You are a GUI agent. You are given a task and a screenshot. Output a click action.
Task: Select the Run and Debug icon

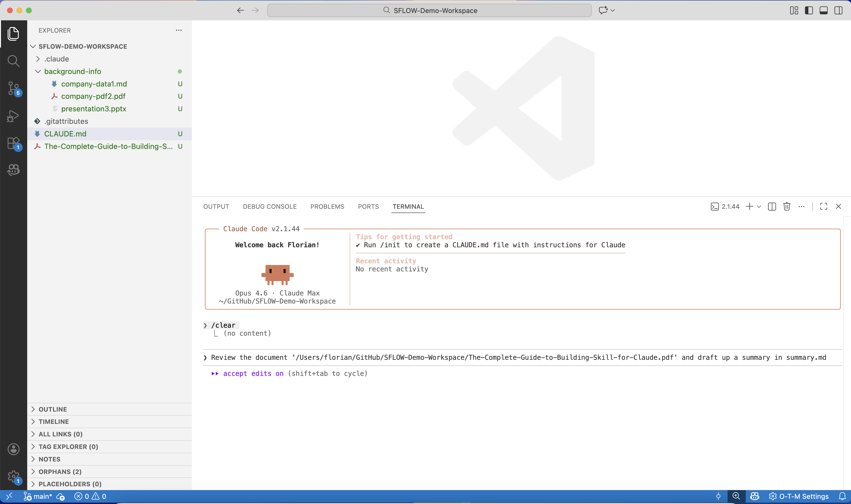pyautogui.click(x=13, y=116)
